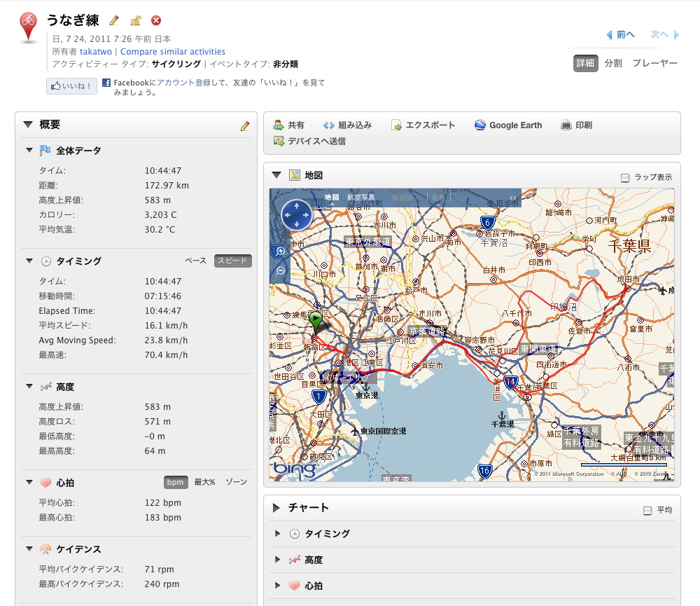Click the bing logo on map

coord(295,469)
